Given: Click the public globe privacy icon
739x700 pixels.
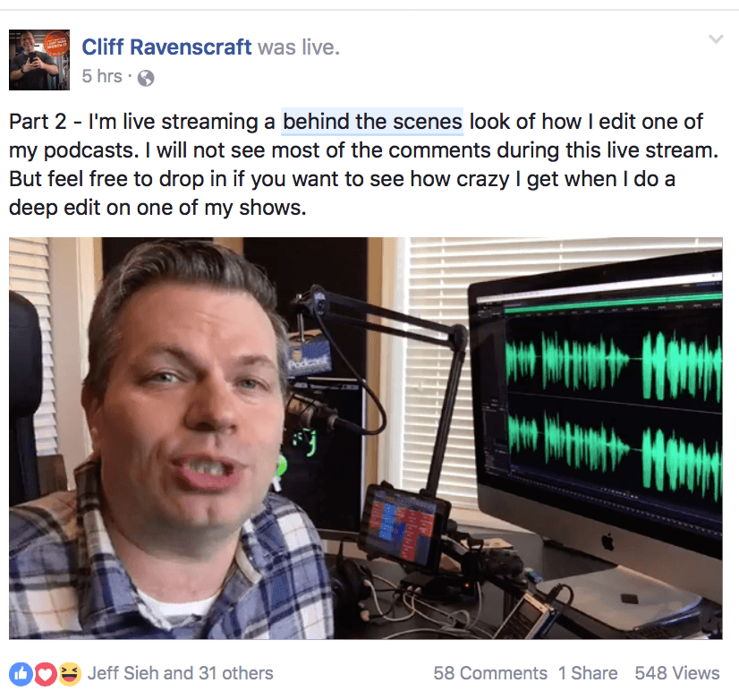Looking at the screenshot, I should tap(146, 78).
